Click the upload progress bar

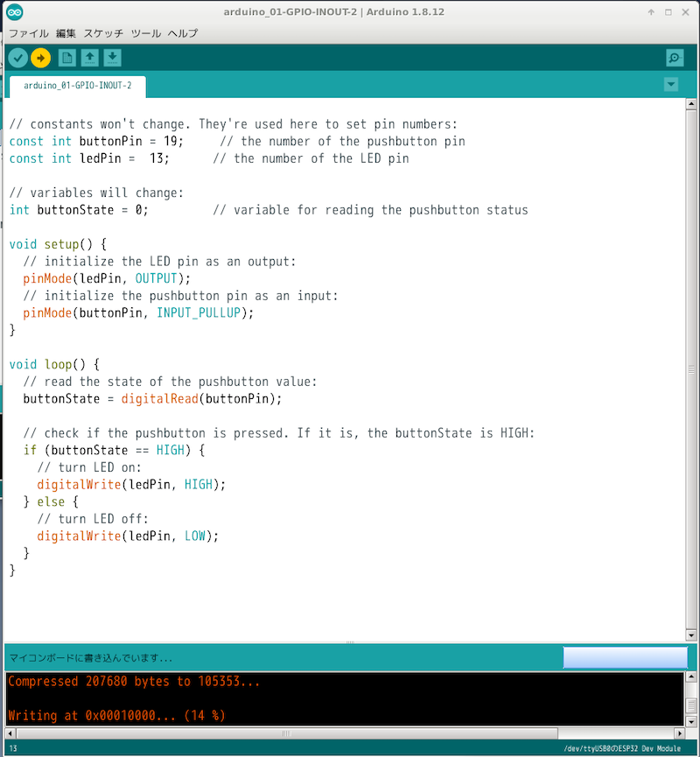click(625, 657)
